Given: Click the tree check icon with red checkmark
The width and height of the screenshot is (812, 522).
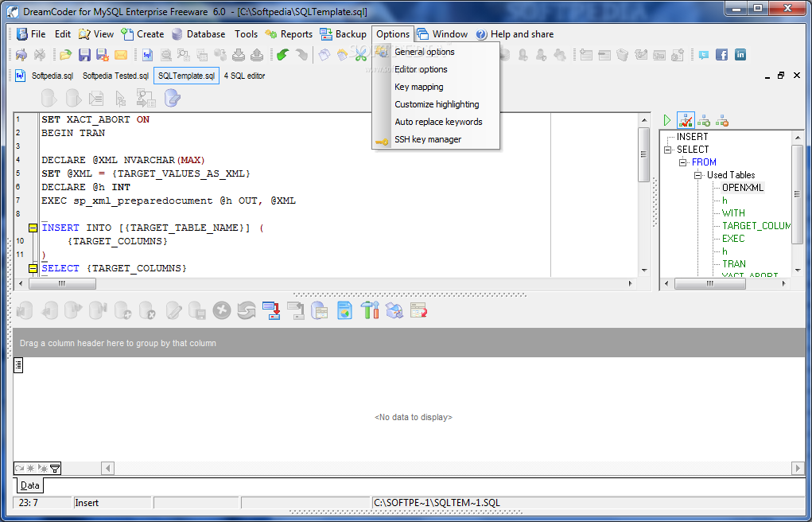Looking at the screenshot, I should coord(686,121).
